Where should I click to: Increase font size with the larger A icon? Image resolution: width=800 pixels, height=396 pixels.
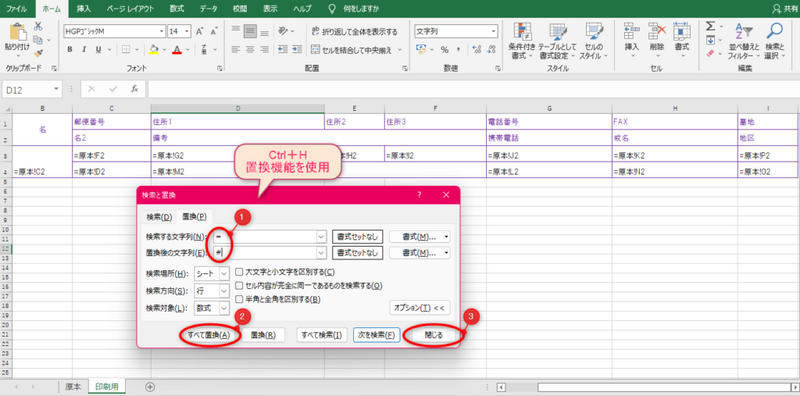coord(199,31)
